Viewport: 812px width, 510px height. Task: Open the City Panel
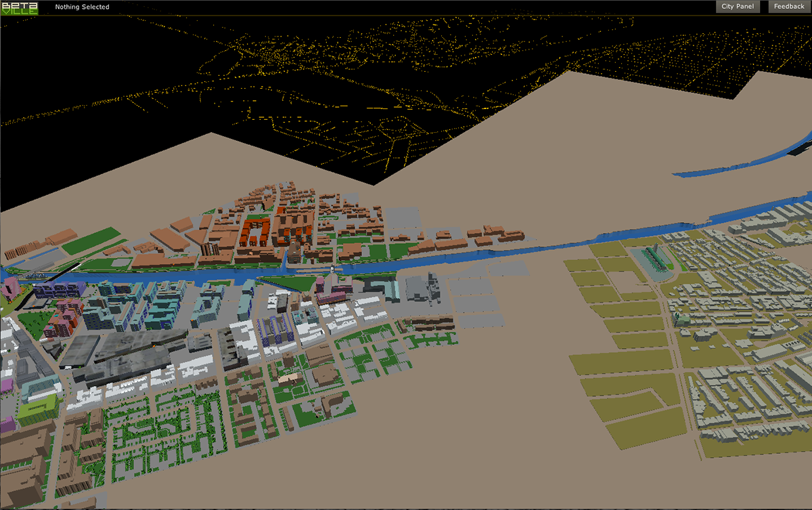click(x=737, y=7)
